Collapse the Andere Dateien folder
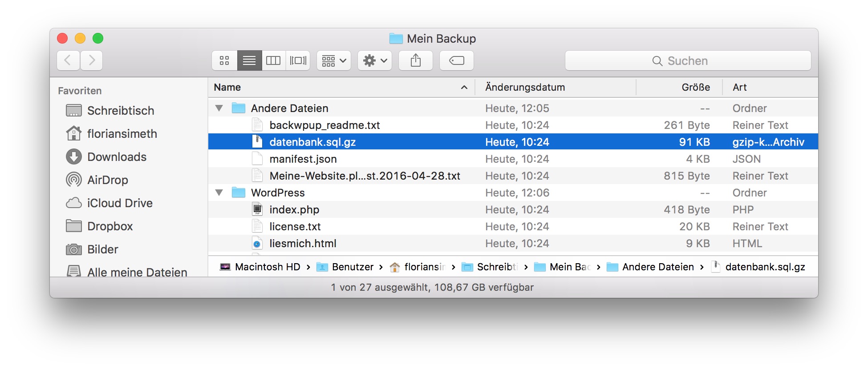Screen dimensions: 868x369 pyautogui.click(x=219, y=108)
